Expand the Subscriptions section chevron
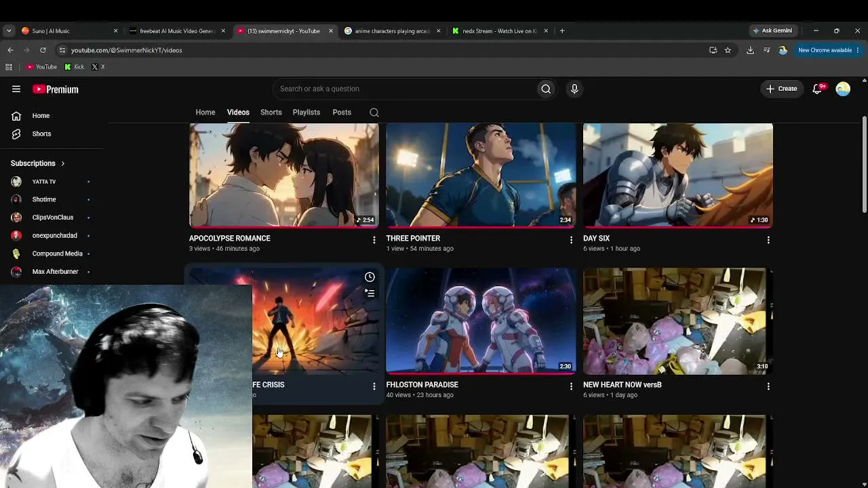 pos(62,163)
